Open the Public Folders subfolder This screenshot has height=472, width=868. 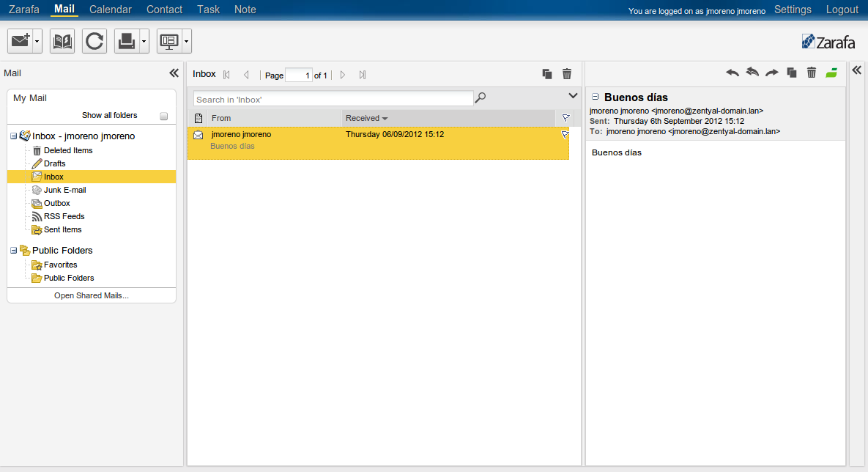coord(69,278)
